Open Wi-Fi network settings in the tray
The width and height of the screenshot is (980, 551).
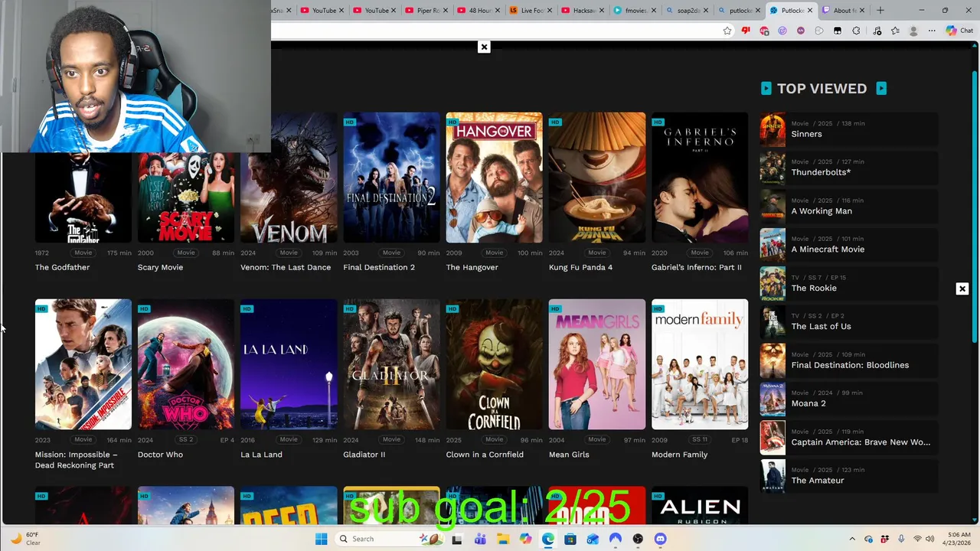pyautogui.click(x=917, y=539)
